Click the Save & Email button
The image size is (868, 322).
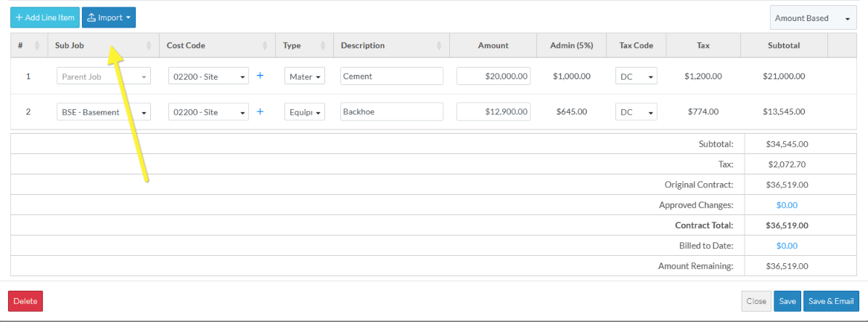[830, 301]
